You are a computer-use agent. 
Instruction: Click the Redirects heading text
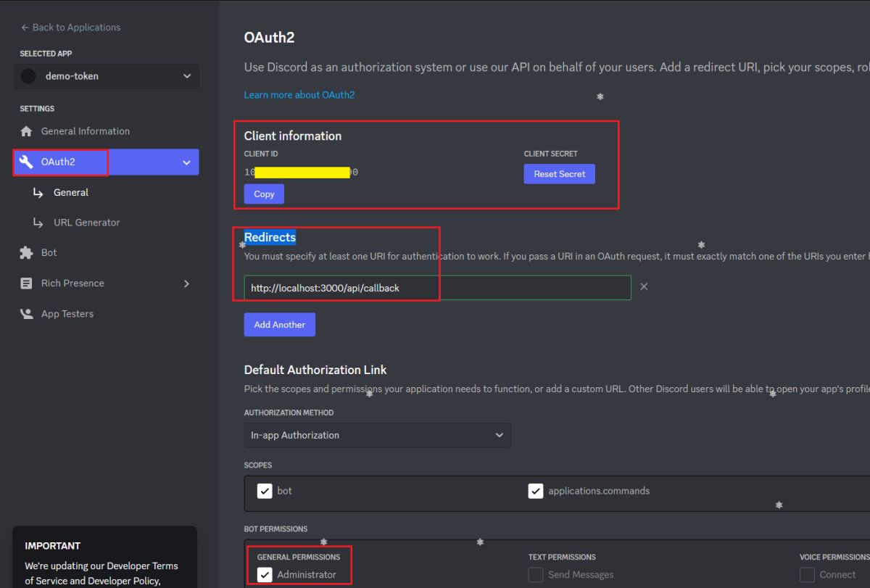point(270,237)
